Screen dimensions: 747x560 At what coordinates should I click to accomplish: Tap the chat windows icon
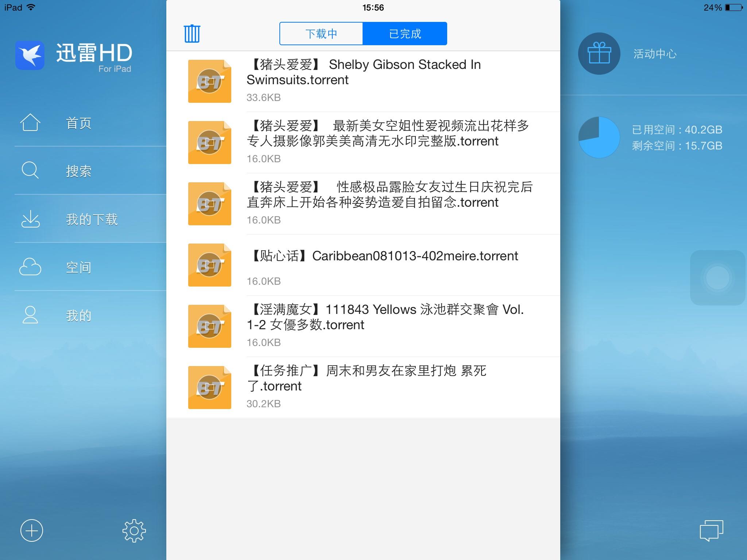(711, 530)
